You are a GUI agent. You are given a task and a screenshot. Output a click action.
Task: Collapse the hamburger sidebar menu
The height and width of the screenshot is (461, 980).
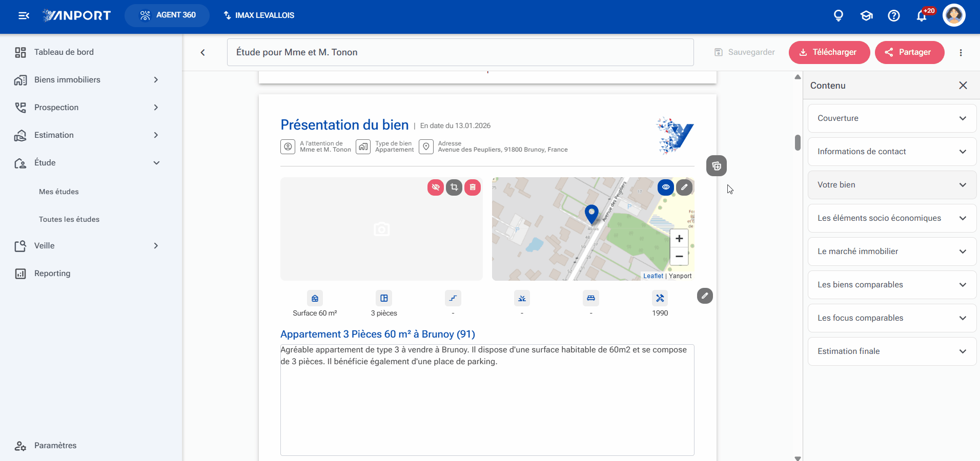24,15
